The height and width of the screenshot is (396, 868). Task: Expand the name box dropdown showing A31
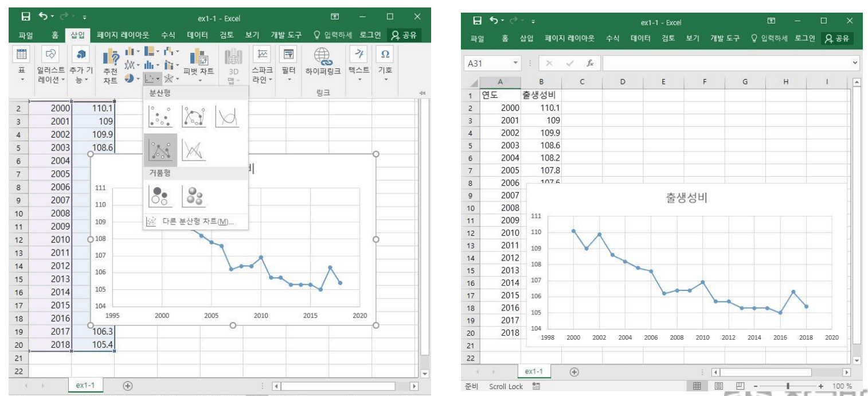click(515, 63)
